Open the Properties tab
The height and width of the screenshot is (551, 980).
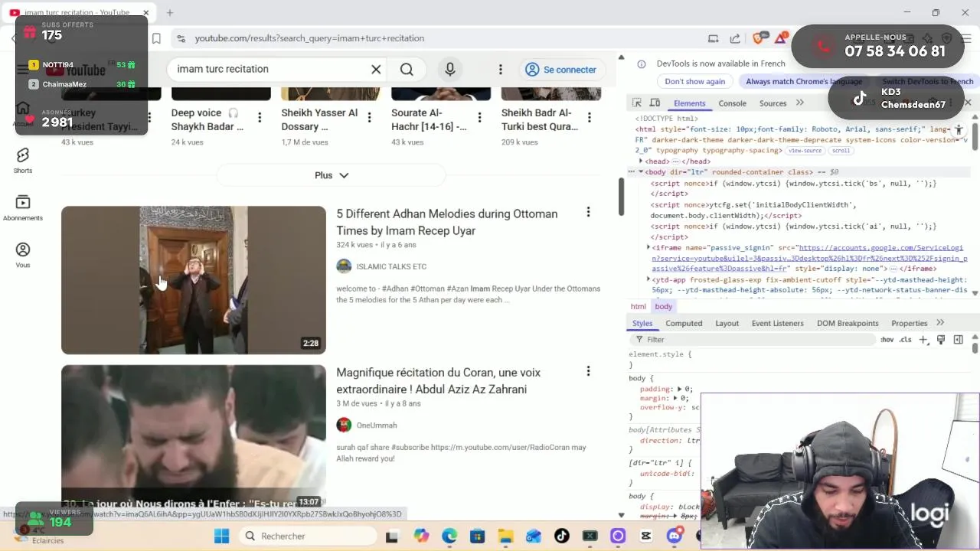(910, 323)
